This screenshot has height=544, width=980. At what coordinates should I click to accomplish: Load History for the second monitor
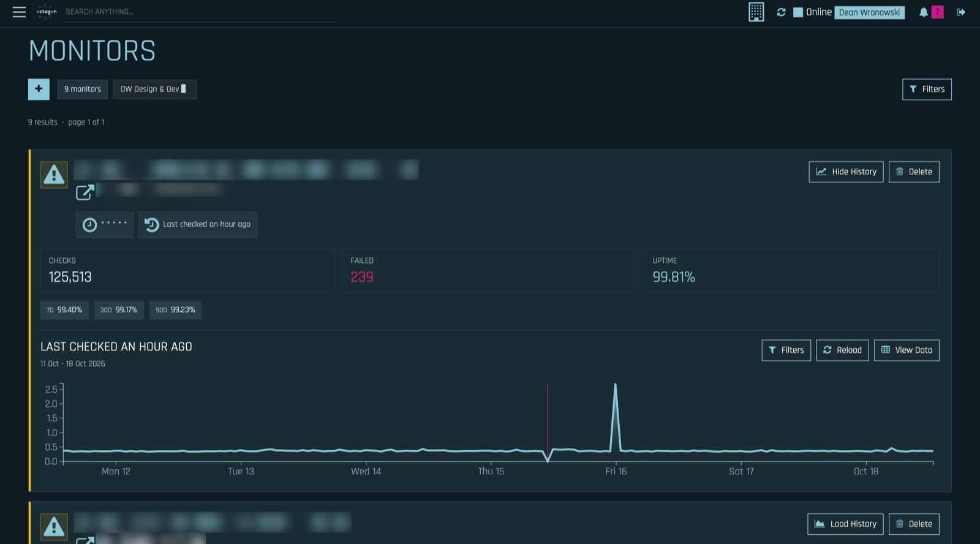(845, 524)
